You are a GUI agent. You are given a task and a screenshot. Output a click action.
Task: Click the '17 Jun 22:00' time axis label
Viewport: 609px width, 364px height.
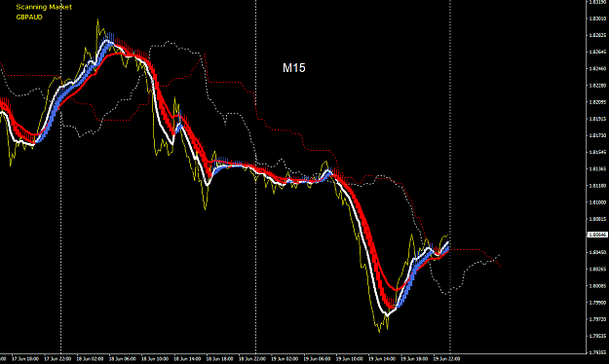point(57,359)
